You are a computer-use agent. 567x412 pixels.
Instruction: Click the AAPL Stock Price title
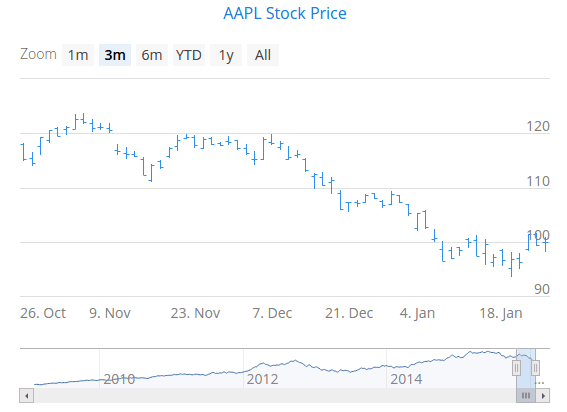point(285,14)
